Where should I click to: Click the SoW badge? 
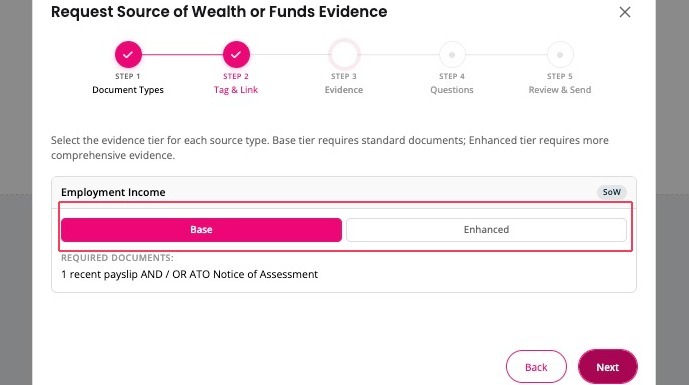pyautogui.click(x=611, y=192)
